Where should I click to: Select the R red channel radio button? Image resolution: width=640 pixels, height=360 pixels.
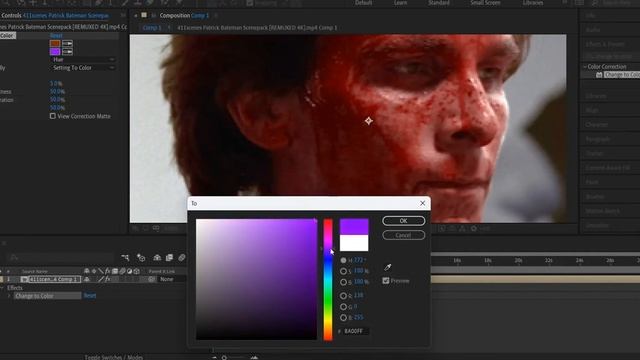coord(343,296)
